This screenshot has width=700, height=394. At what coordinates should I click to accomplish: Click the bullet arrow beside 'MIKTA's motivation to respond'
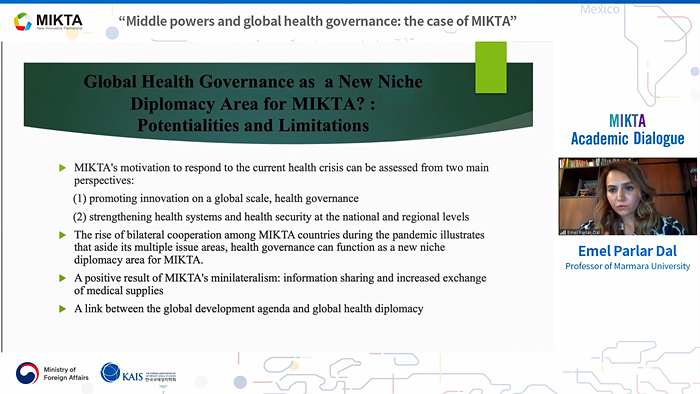point(62,168)
